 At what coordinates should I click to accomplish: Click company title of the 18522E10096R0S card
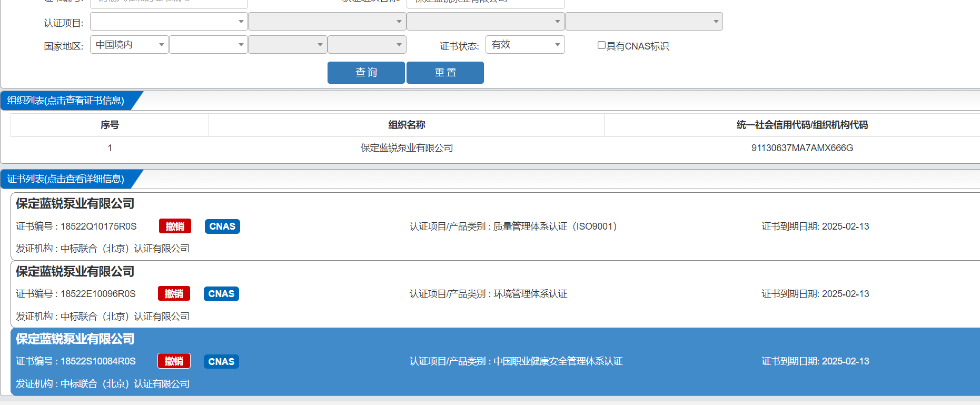[75, 272]
